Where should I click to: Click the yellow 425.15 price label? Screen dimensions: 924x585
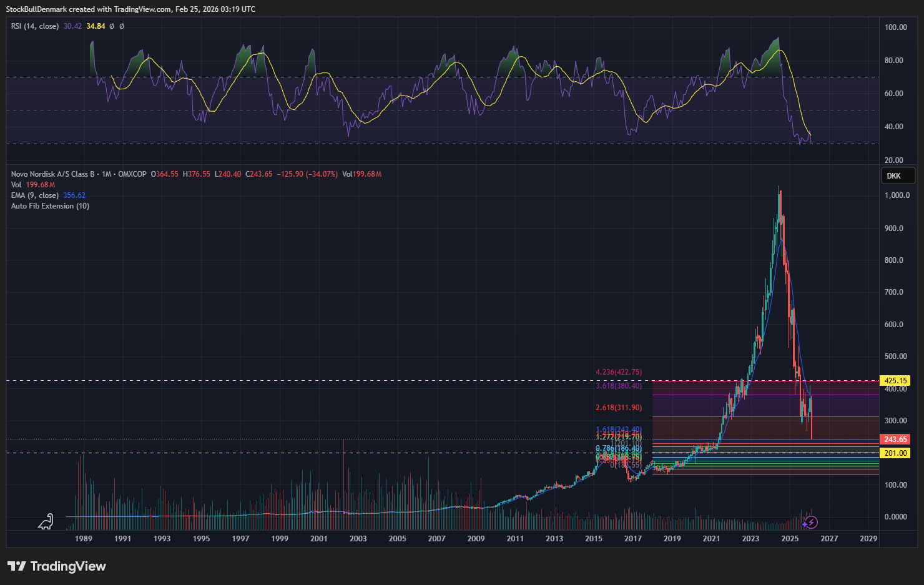[895, 381]
